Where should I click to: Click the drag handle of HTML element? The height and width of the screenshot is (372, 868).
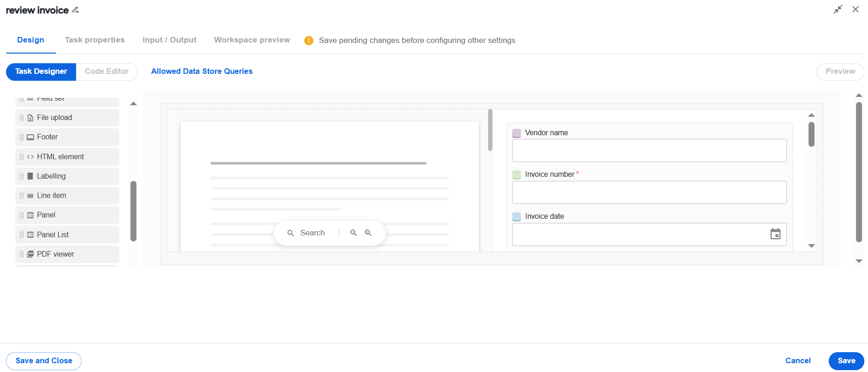(x=22, y=157)
